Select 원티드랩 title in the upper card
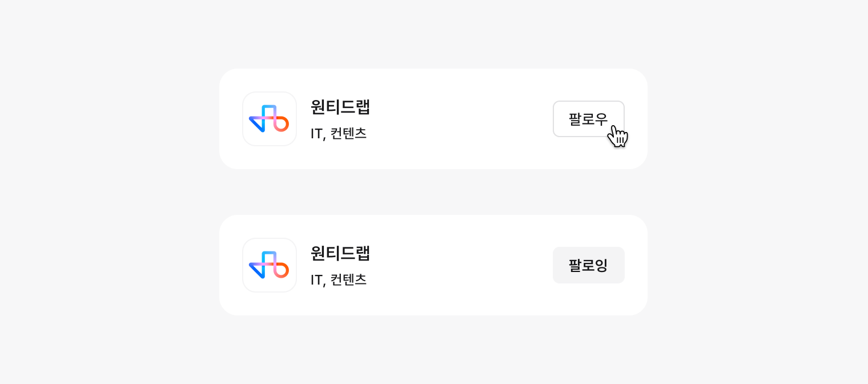The height and width of the screenshot is (384, 868). click(x=340, y=107)
